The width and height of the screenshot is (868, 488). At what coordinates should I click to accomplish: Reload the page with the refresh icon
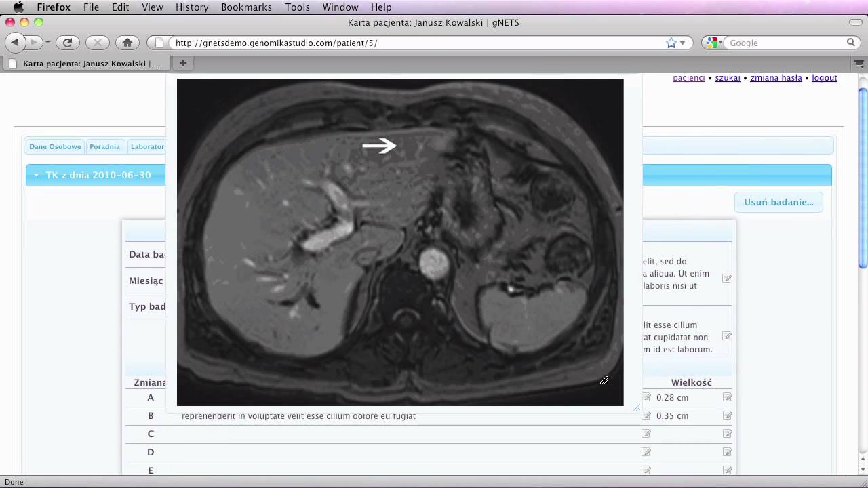point(67,43)
